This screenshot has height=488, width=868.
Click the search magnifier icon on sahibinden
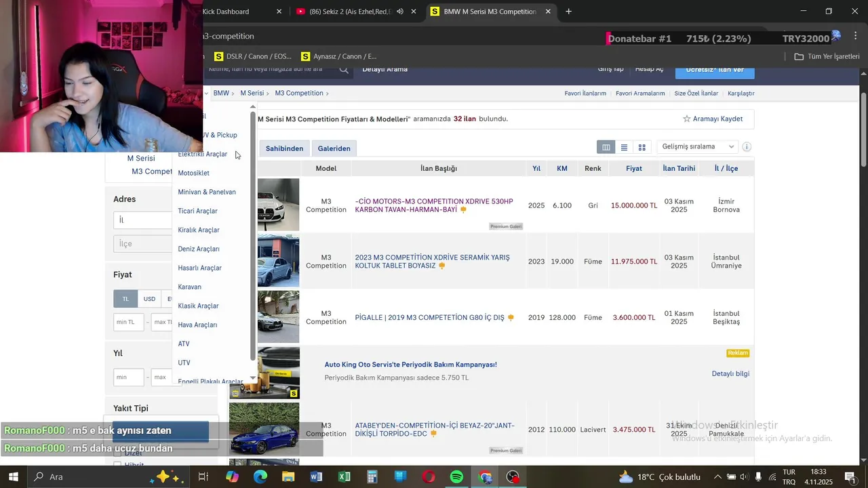point(344,69)
